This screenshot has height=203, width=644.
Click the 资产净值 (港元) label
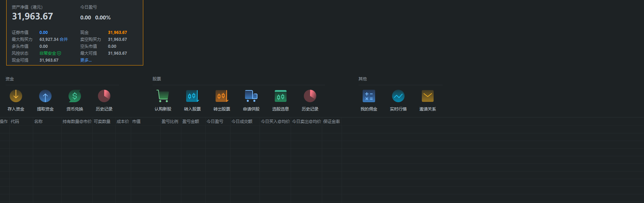click(27, 7)
